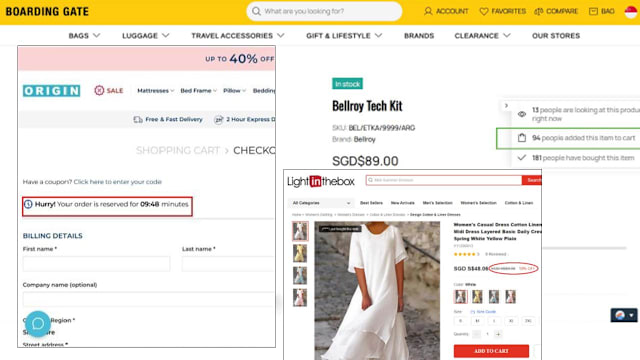
Task: Click the Home breadcrumb on LightInTheBox
Action: [296, 215]
